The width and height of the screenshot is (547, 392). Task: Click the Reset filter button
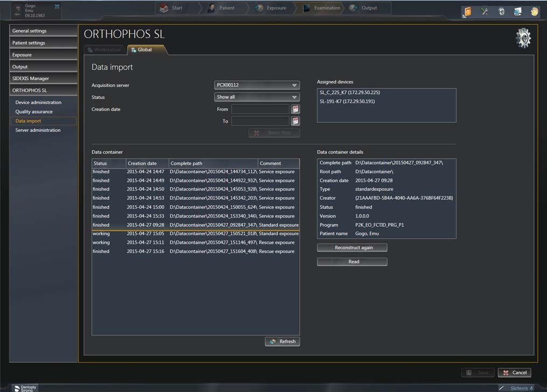tap(274, 133)
